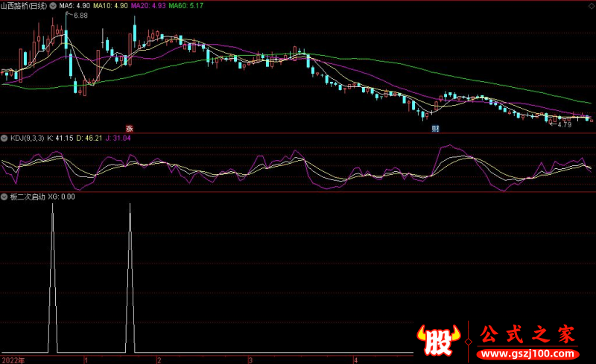Viewport: 596px width, 364px height.
Task: Click the 6.88 high price label
Action: (80, 16)
